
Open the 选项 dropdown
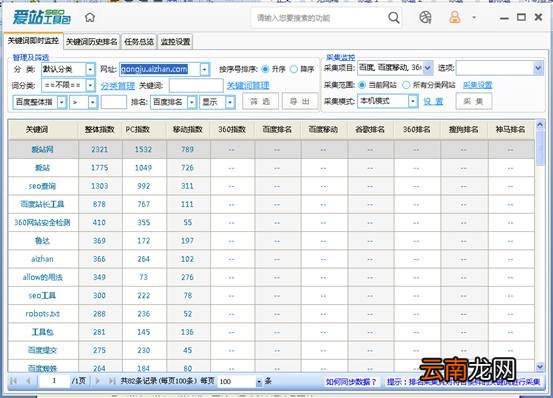pos(499,68)
